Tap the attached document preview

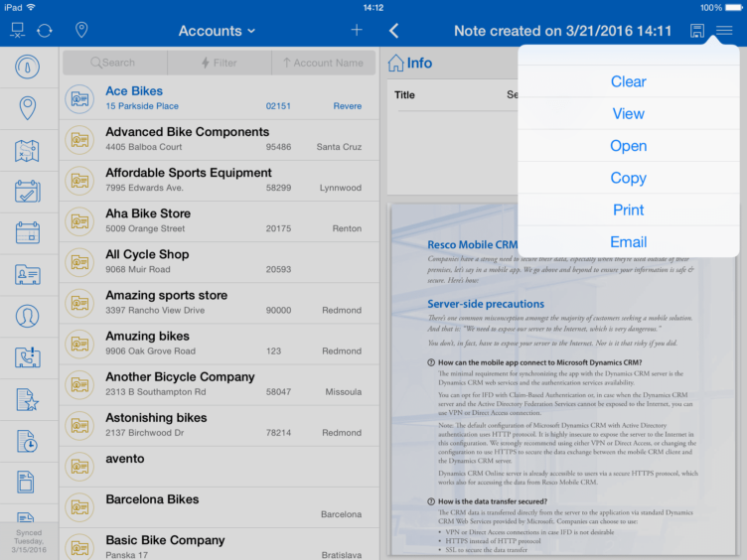pyautogui.click(x=562, y=379)
